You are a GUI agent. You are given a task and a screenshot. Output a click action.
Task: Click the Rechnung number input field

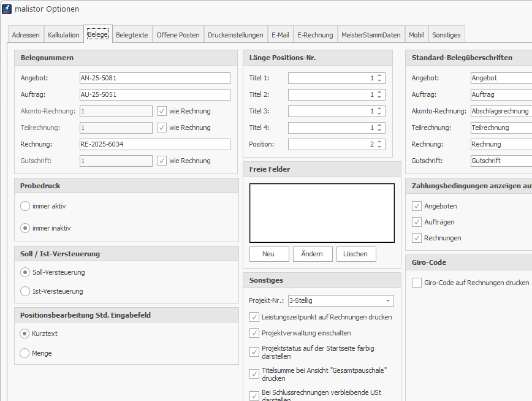coord(154,144)
